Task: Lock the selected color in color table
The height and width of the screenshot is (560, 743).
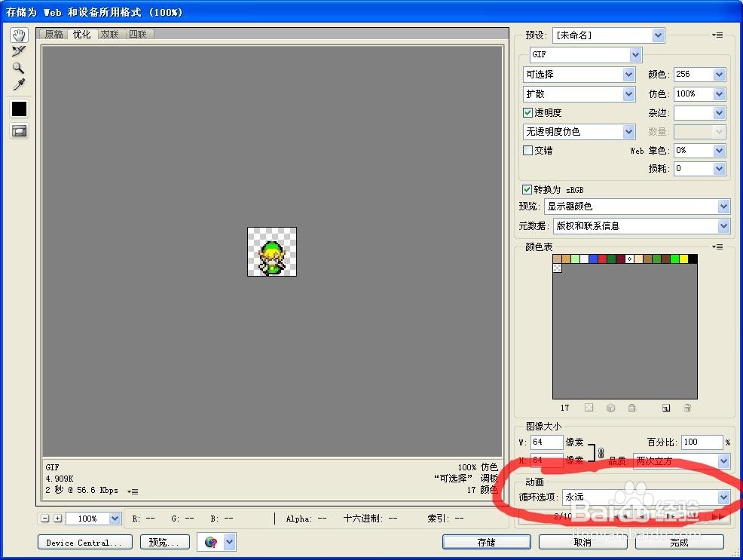Action: coord(631,408)
